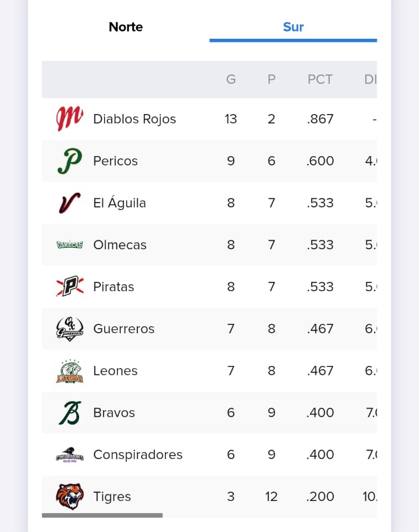Click the Olmecas team logo
This screenshot has width=419, height=532.
[x=70, y=245]
